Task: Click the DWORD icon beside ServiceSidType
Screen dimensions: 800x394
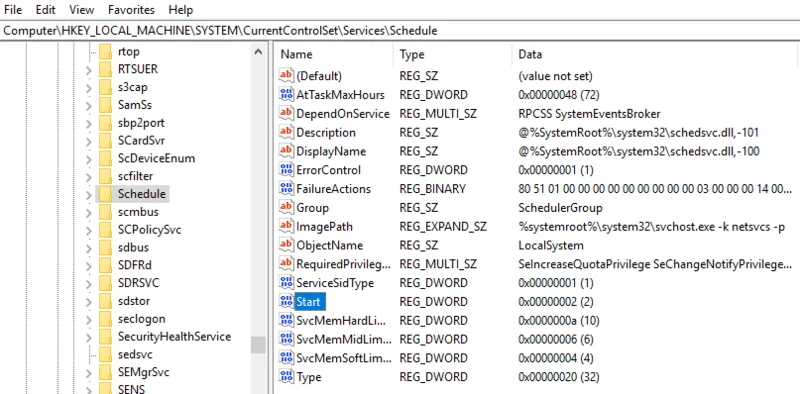Action: pyautogui.click(x=287, y=283)
